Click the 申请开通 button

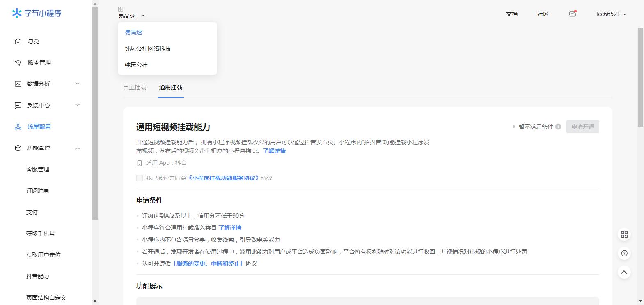582,127
